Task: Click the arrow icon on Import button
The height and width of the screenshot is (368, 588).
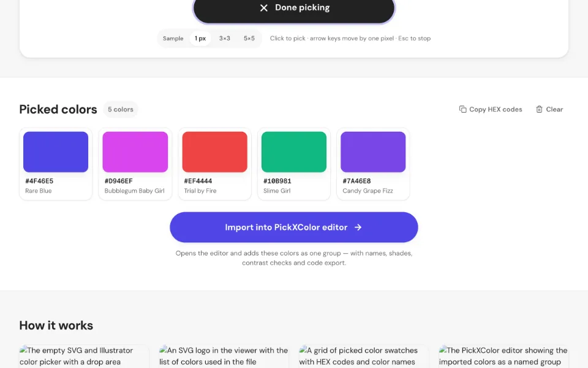Action: (358, 227)
